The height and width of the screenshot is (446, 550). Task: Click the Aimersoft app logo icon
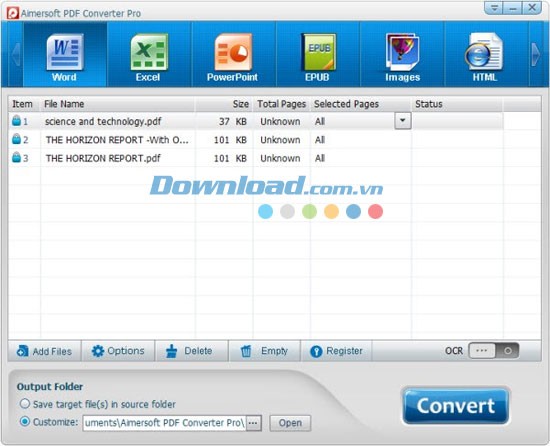pos(13,13)
